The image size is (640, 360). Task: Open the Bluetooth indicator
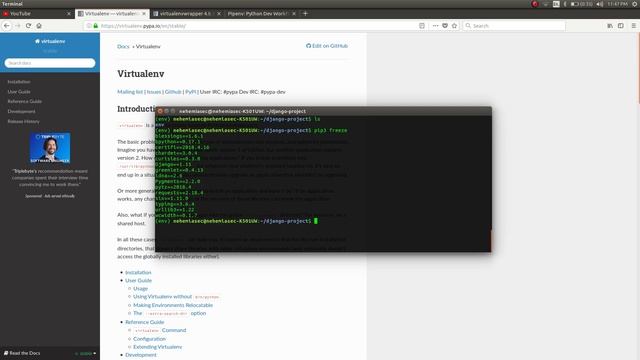[565, 4]
